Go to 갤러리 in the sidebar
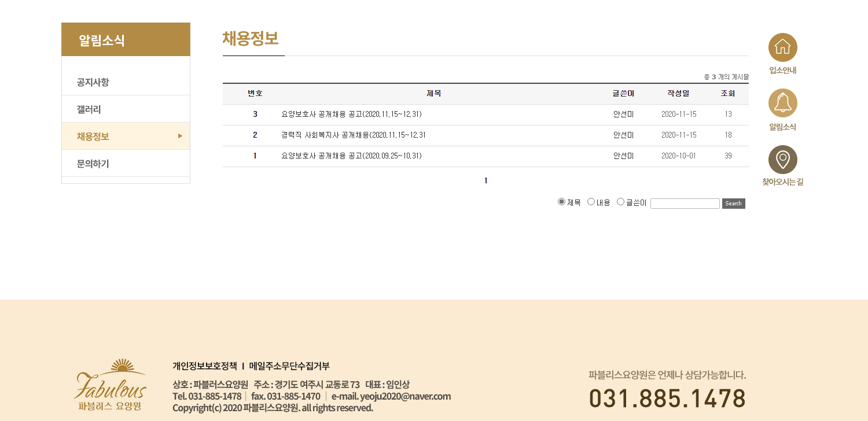 (x=89, y=109)
